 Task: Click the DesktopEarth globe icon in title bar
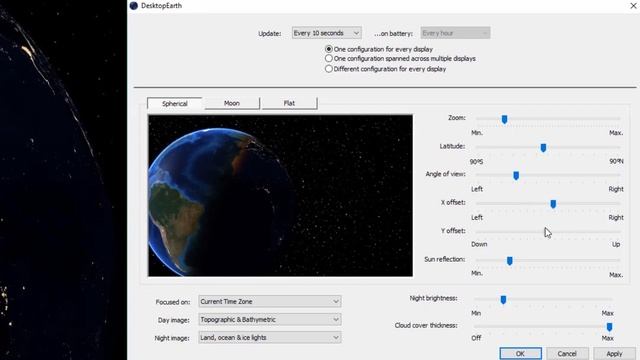pos(133,6)
